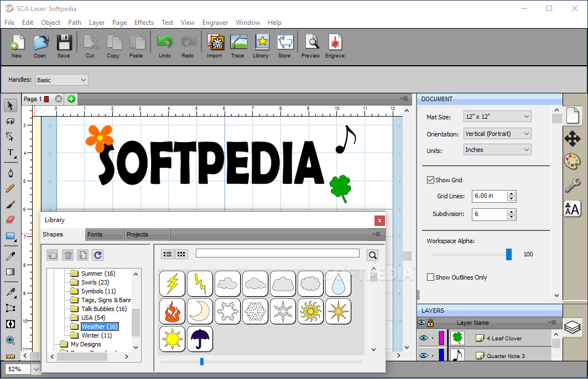This screenshot has width=588, height=379.
Task: Open the wrench Settings panel
Action: point(573,186)
